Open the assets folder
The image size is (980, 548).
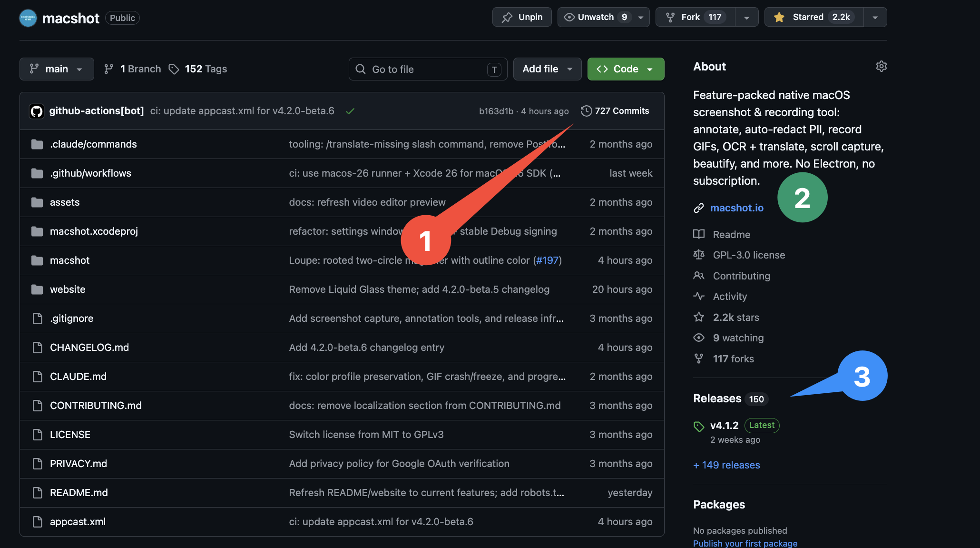coord(65,202)
